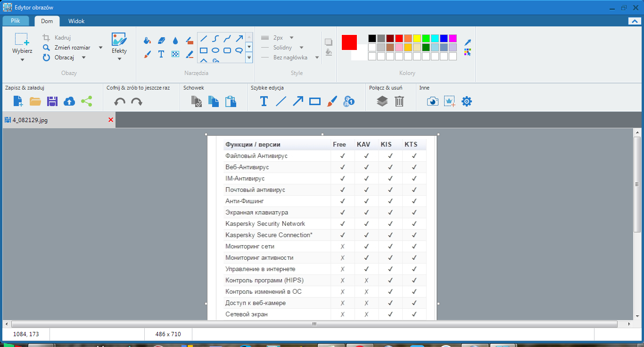The height and width of the screenshot is (347, 644).
Task: Select the pen tool with red underline
Action: [190, 54]
